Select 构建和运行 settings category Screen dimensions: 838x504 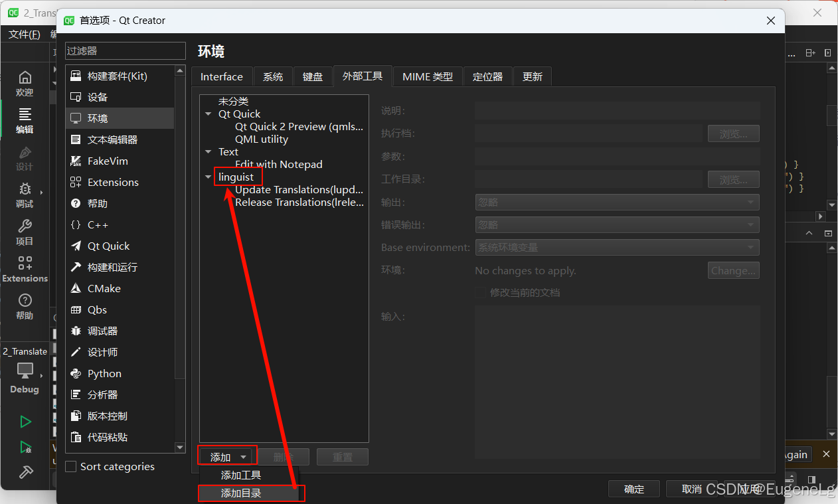[120, 267]
